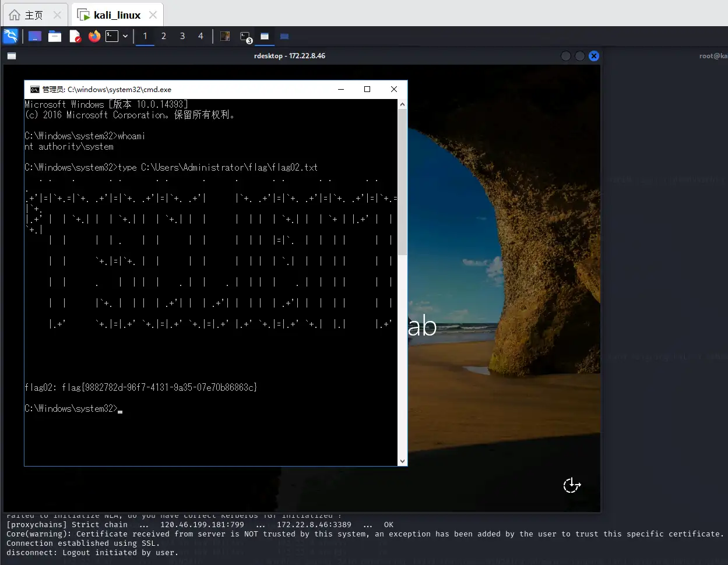Screen dimensions: 728x565
Task: Launch the text editor panel icon
Action: [75, 36]
